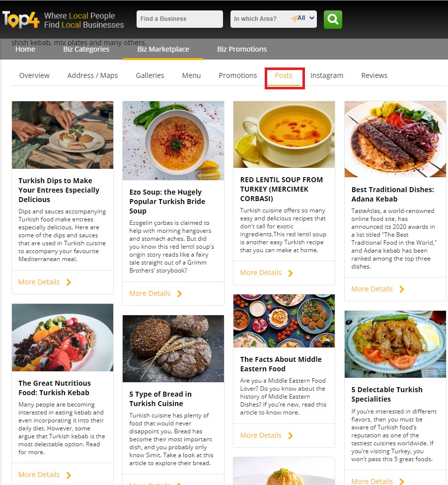
Task: Click the green search magnifier button
Action: pos(333,19)
